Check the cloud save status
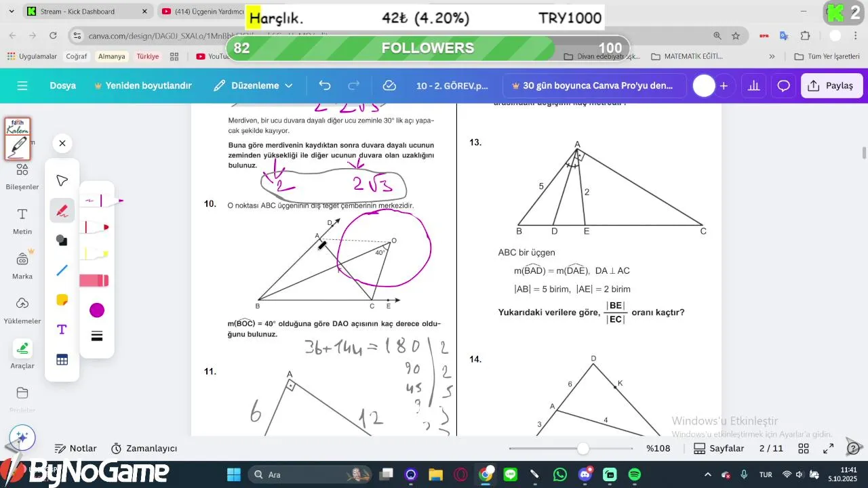Screen dimensions: 868x488 pyautogui.click(x=389, y=86)
